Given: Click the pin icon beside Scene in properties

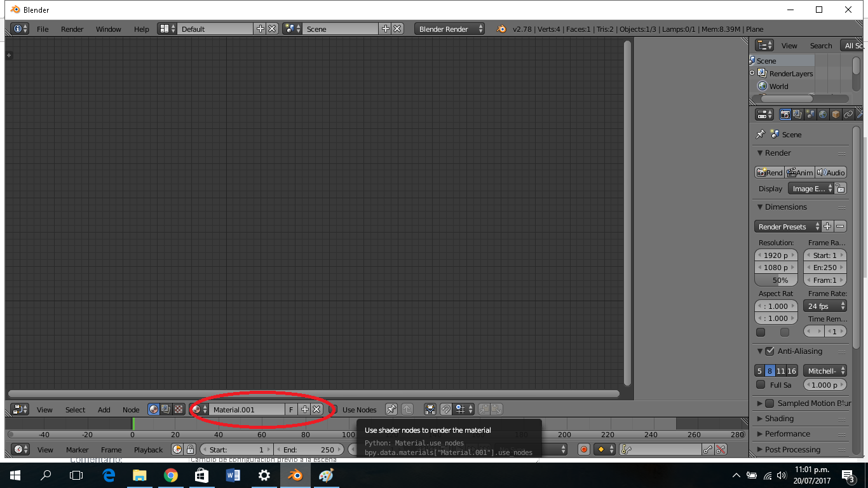Looking at the screenshot, I should [760, 135].
